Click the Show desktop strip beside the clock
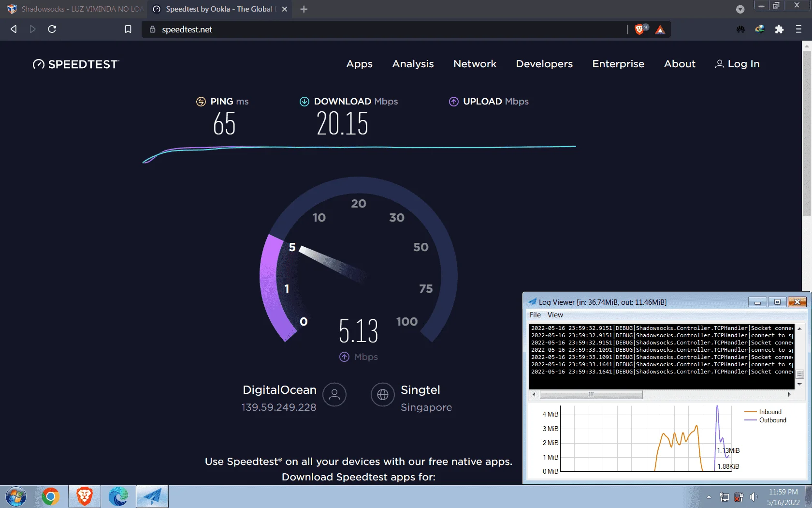 click(x=809, y=497)
